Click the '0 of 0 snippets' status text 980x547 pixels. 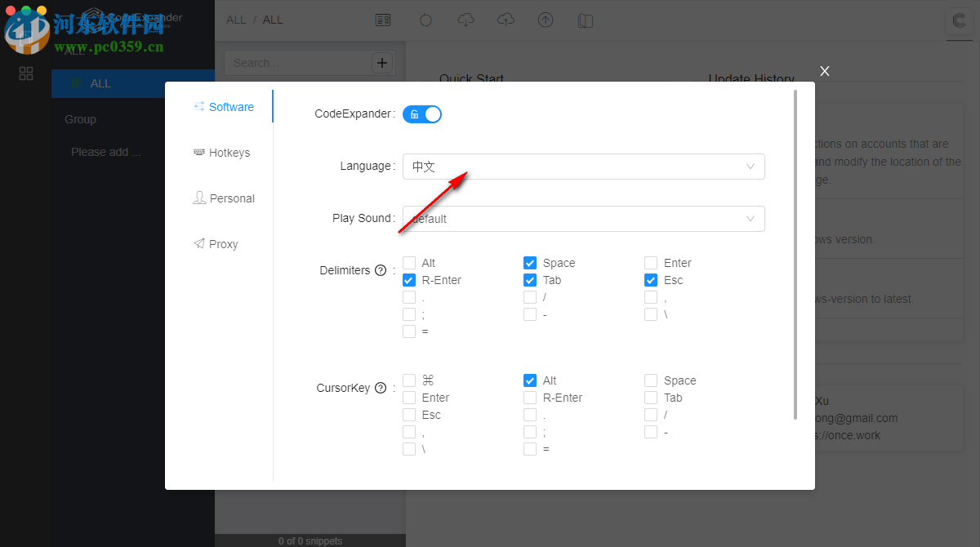310,540
